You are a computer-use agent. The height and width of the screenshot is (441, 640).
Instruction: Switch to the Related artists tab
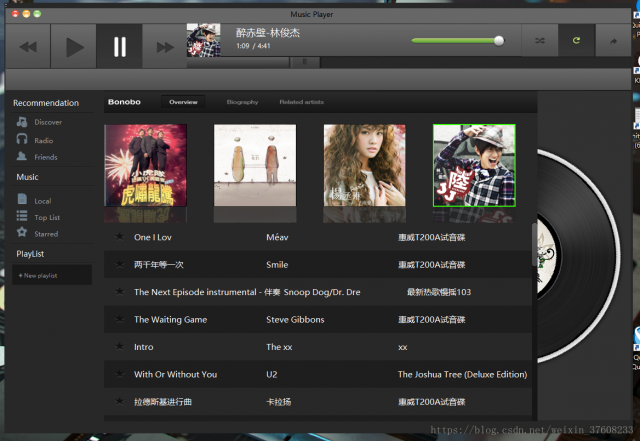302,102
